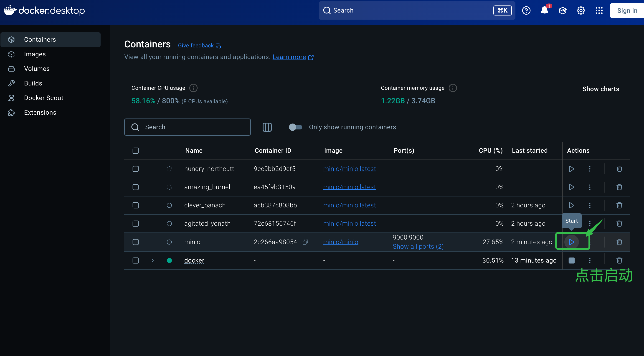Open more actions for amazing_burnell
644x356 pixels.
[590, 187]
